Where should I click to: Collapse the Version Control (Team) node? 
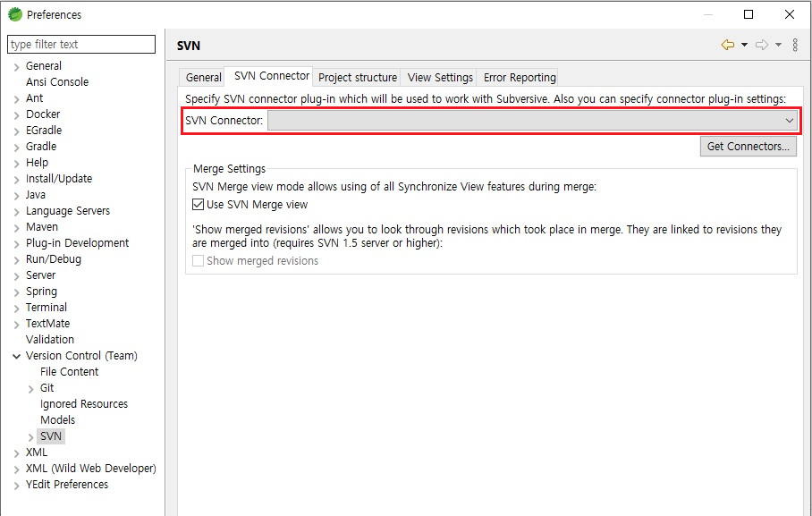17,356
